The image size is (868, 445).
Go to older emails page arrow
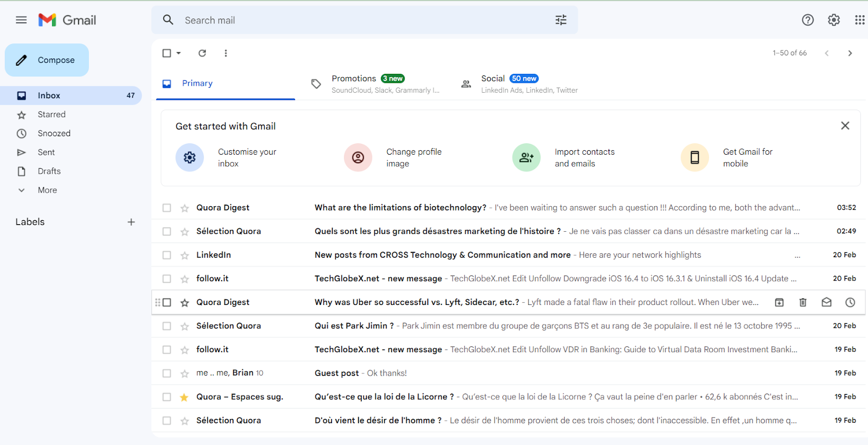pyautogui.click(x=850, y=53)
